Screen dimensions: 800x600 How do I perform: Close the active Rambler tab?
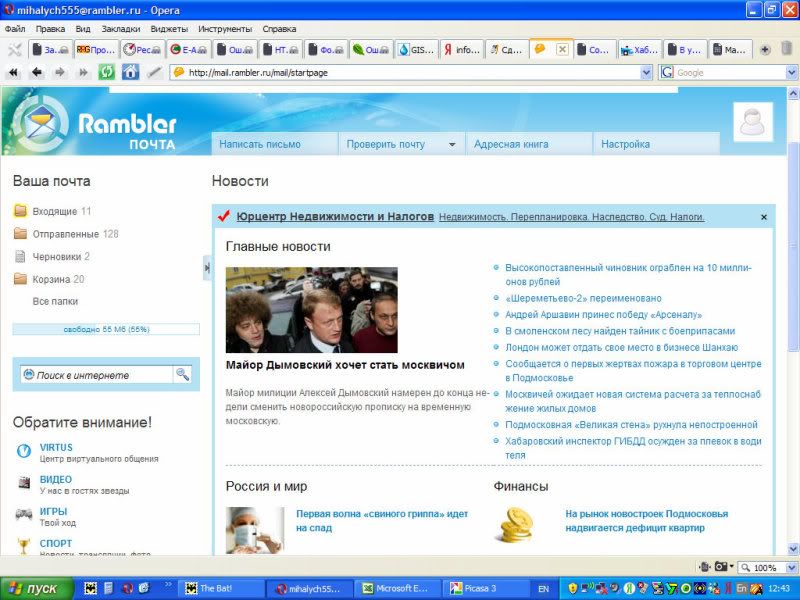pos(562,49)
